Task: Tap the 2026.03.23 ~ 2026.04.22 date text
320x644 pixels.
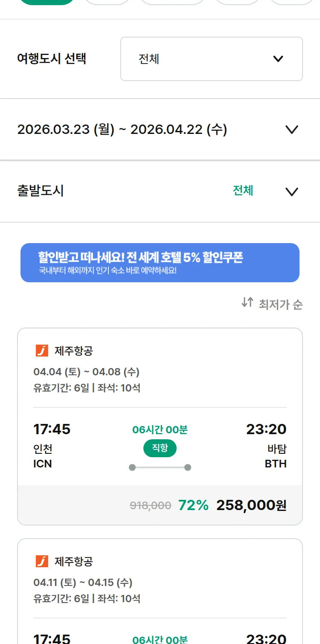Action: [122, 130]
